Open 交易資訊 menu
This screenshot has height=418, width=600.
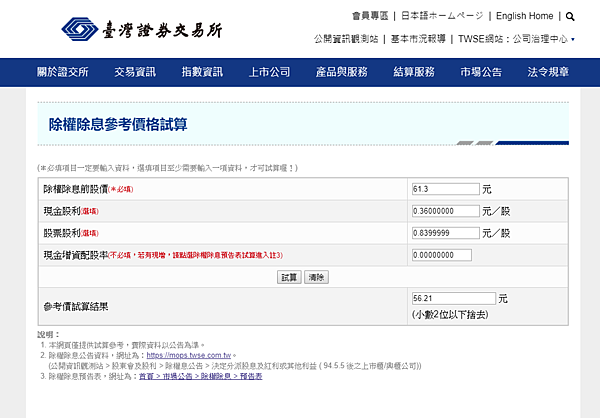tap(135, 72)
